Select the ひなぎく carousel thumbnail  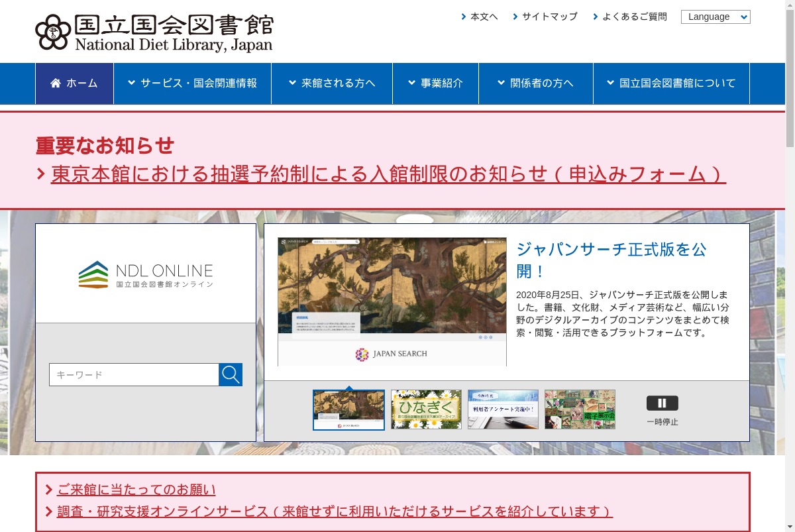tap(426, 409)
